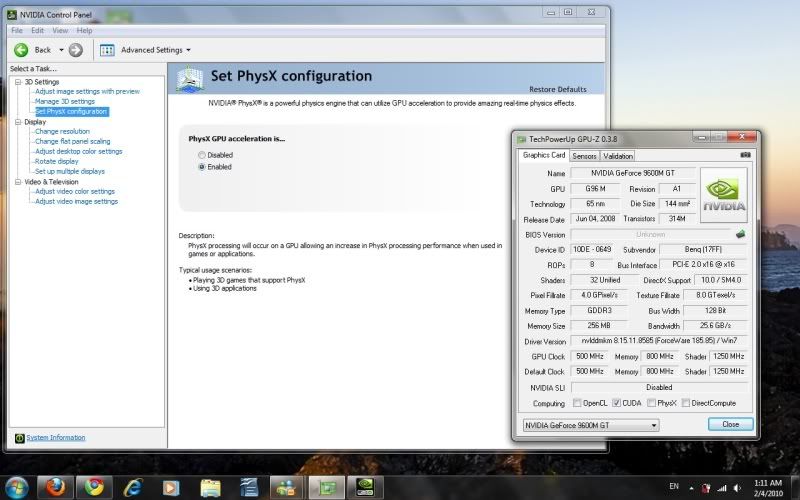This screenshot has height=500, width=800.
Task: Click the BIOS Version field
Action: coord(651,235)
